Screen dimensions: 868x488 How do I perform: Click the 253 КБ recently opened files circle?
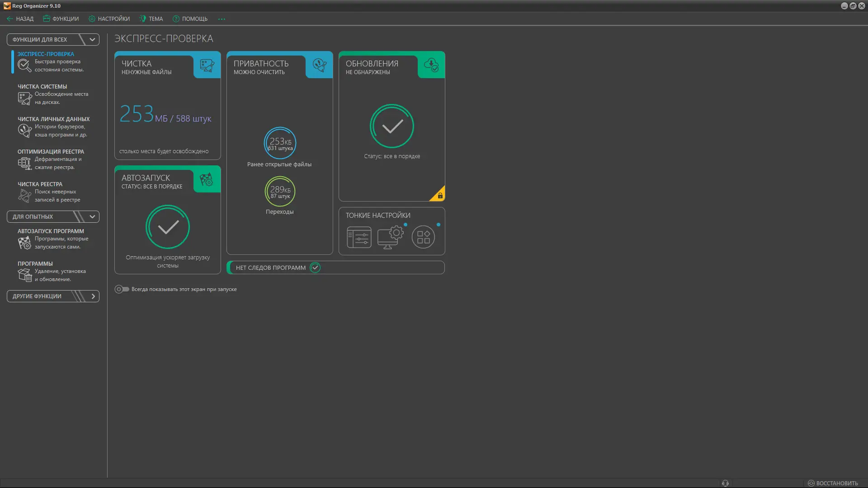click(x=280, y=143)
